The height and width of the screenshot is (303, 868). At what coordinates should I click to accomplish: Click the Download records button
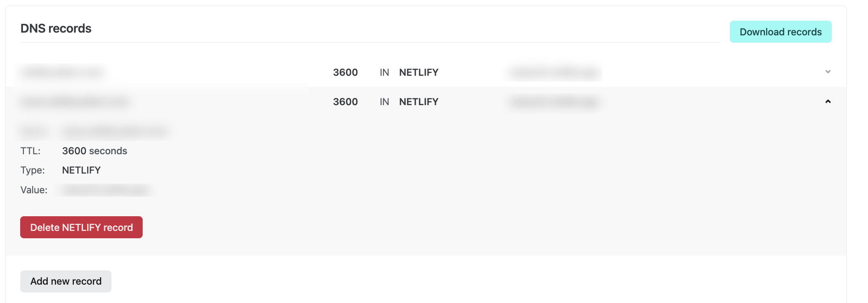780,31
